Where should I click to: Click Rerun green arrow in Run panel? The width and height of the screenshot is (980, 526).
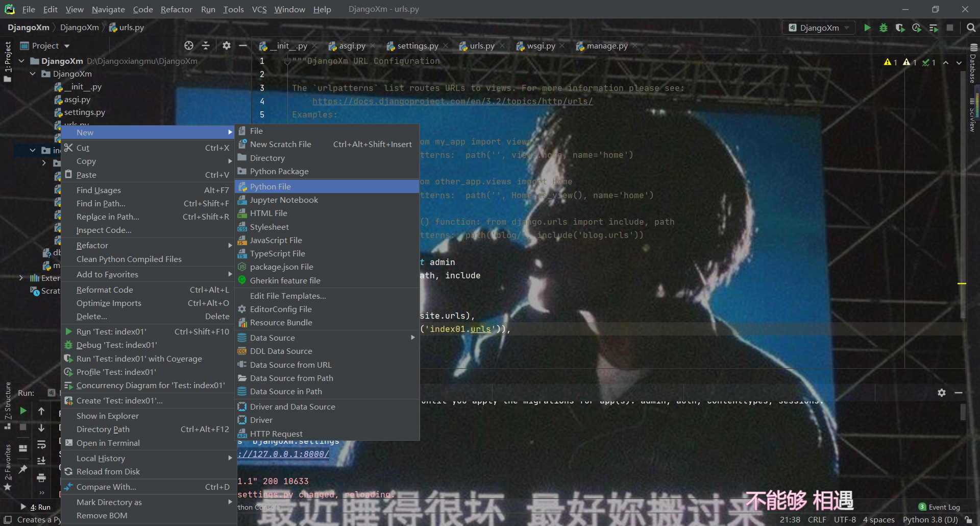[23, 411]
